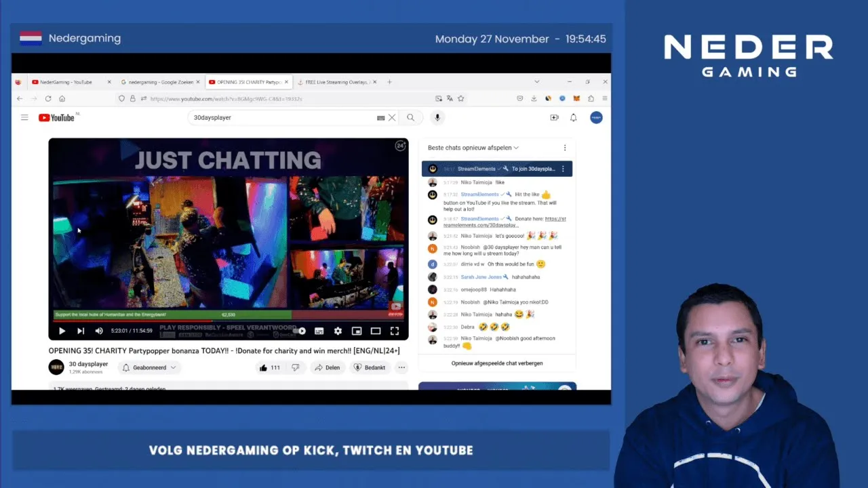Expand the list all tabs chevron

click(x=536, y=82)
